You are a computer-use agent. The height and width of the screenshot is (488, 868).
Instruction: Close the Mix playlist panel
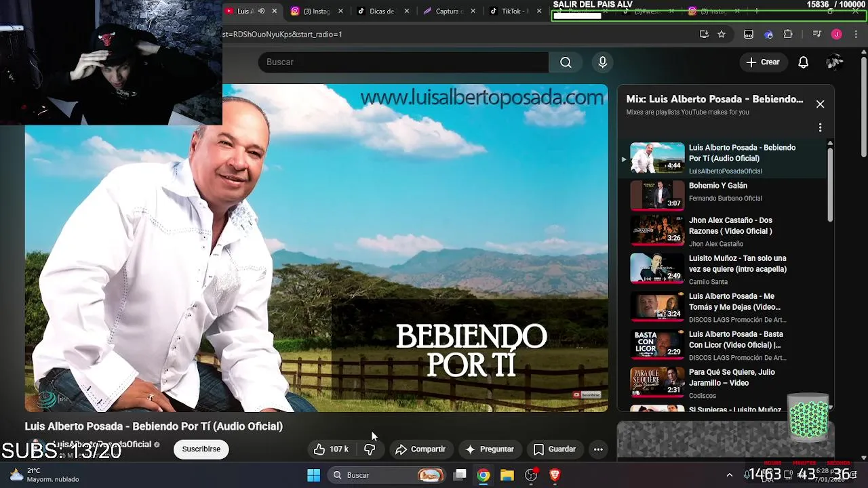click(820, 104)
